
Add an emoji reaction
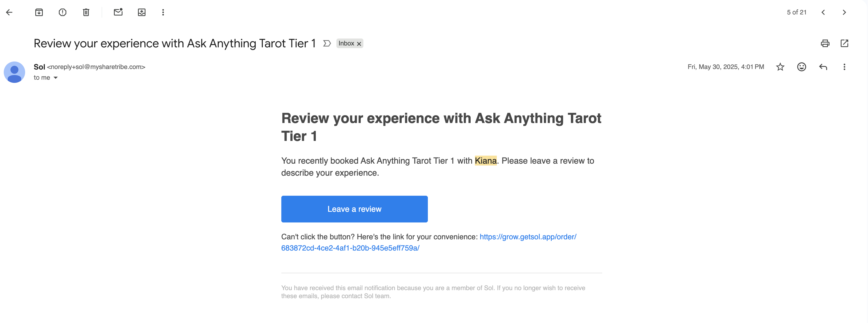pyautogui.click(x=802, y=67)
